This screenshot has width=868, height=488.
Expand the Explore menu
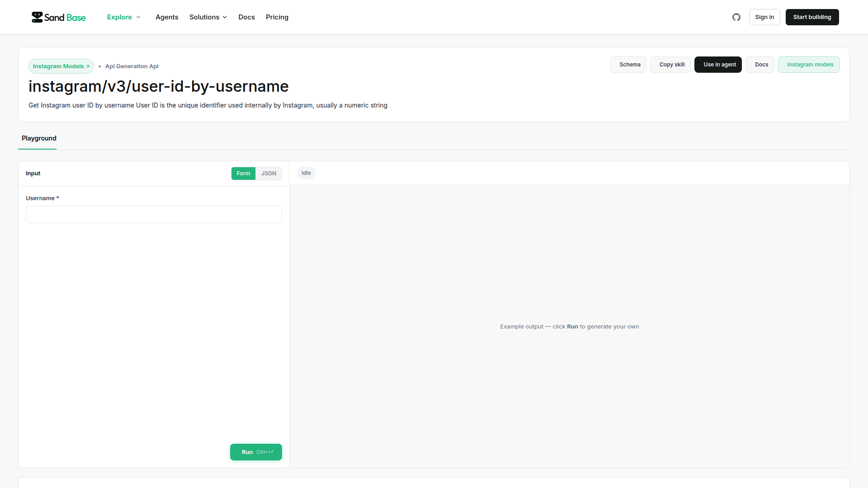click(124, 17)
